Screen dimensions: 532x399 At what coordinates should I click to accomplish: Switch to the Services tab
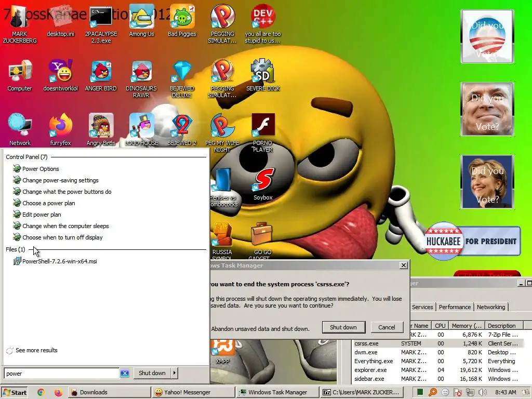click(422, 307)
